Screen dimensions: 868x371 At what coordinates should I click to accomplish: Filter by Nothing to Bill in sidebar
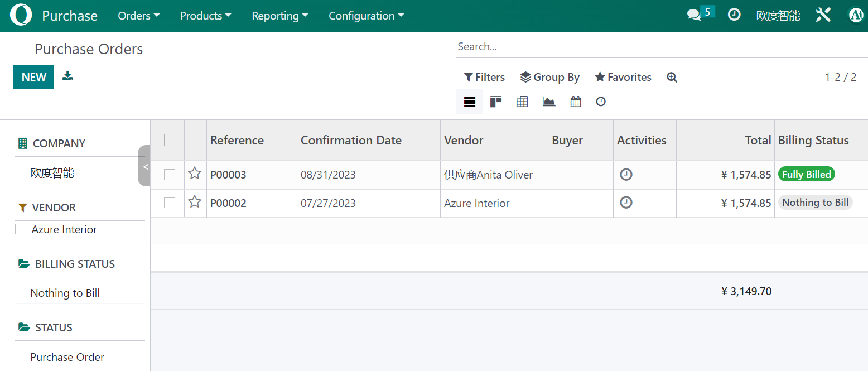click(x=65, y=293)
